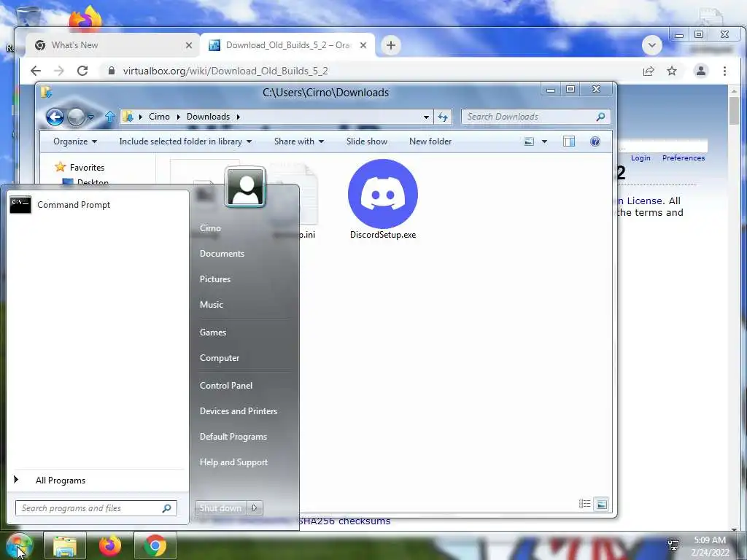The height and width of the screenshot is (560, 747).
Task: Share this page icon in Chrome
Action: [649, 71]
